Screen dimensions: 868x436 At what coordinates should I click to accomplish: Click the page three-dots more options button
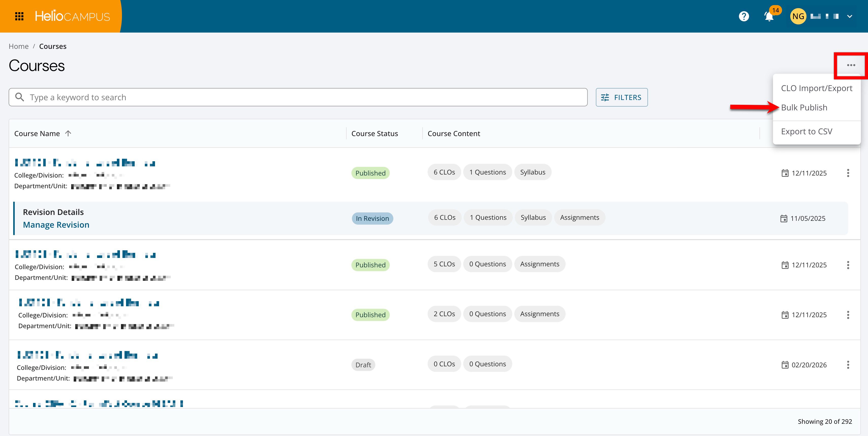pos(851,65)
